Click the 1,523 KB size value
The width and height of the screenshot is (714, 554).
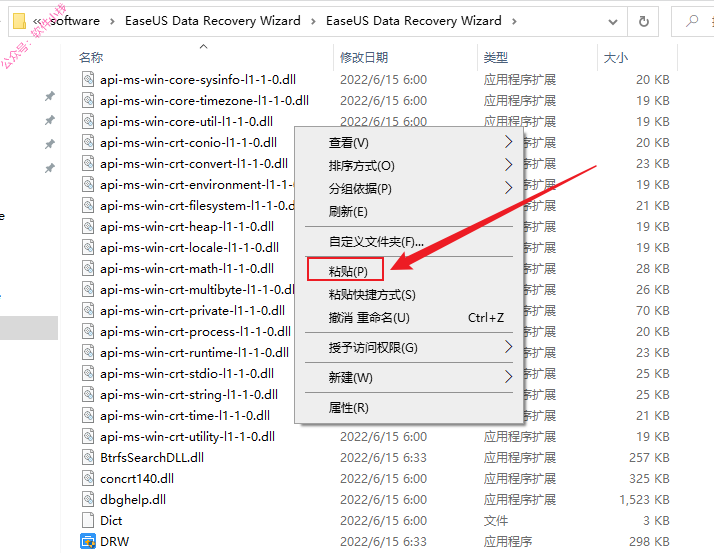click(x=644, y=500)
